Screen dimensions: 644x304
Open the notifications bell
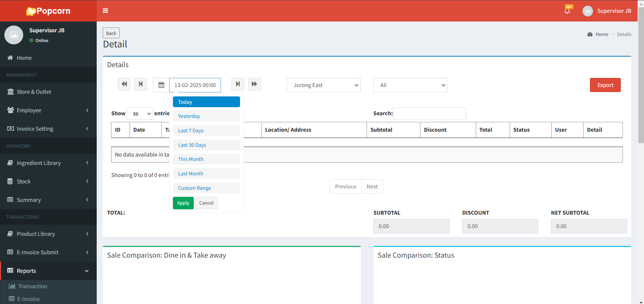[567, 11]
